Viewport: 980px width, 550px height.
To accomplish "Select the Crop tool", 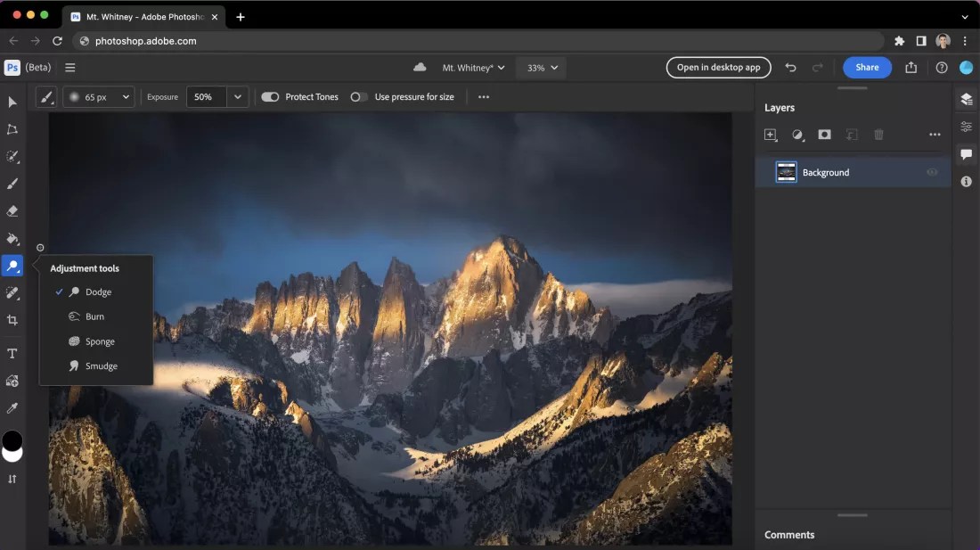I will tap(12, 320).
